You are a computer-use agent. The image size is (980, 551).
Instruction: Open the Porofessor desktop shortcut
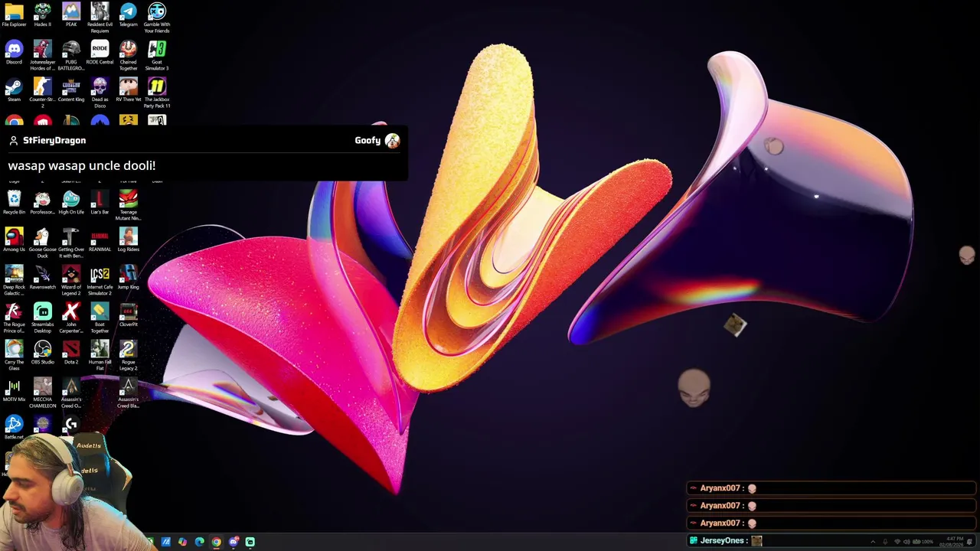(43, 203)
